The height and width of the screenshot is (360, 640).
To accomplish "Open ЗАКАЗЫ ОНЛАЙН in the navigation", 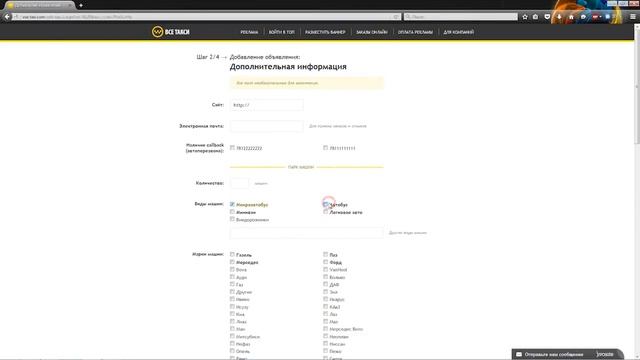I will (371, 32).
